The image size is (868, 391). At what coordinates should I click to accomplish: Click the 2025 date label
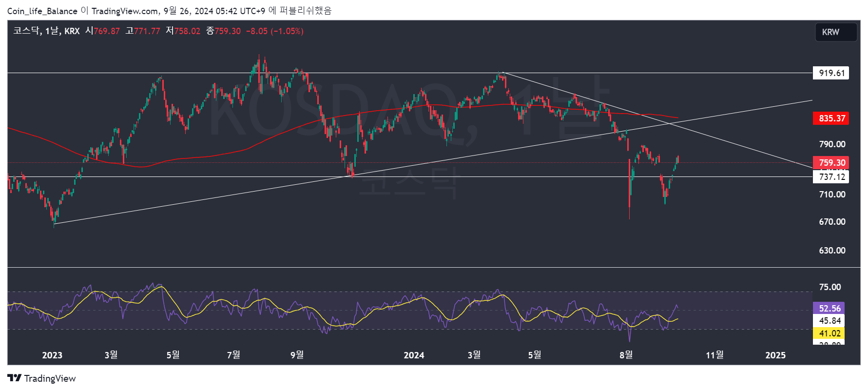(775, 355)
